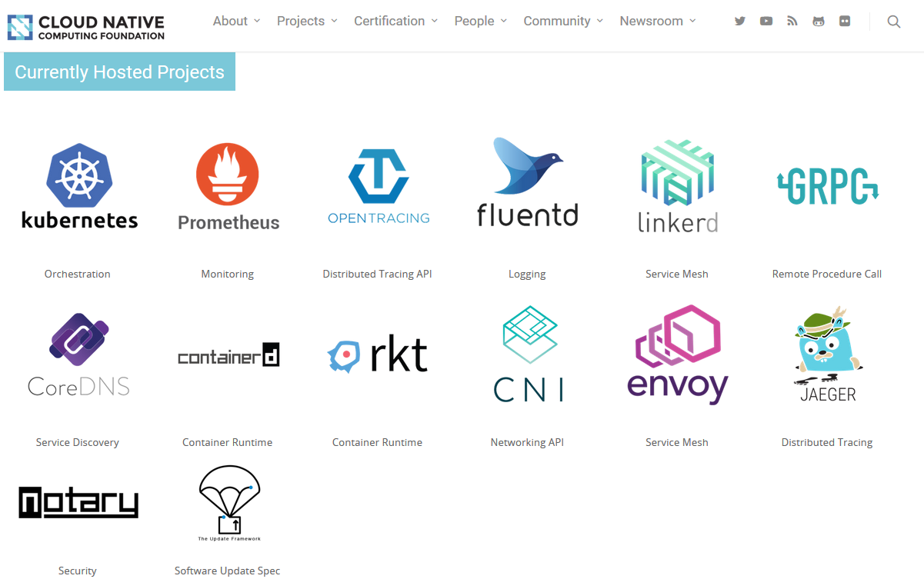
Task: Click the Distributed Tracing API caption
Action: pos(377,274)
